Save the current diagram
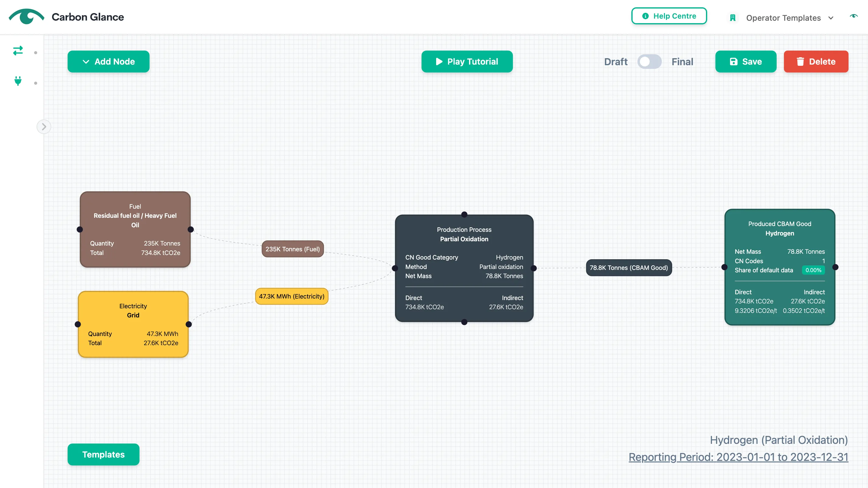The image size is (868, 488). click(746, 61)
